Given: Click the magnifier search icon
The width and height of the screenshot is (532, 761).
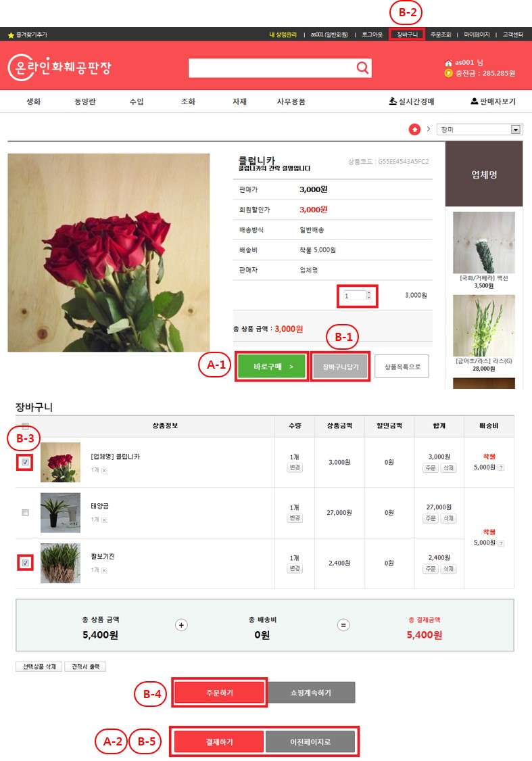Looking at the screenshot, I should (x=362, y=68).
